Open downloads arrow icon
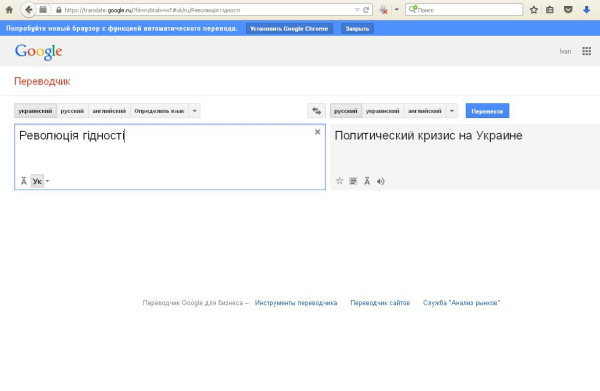Viewport: 600px width, 391px height. click(586, 10)
